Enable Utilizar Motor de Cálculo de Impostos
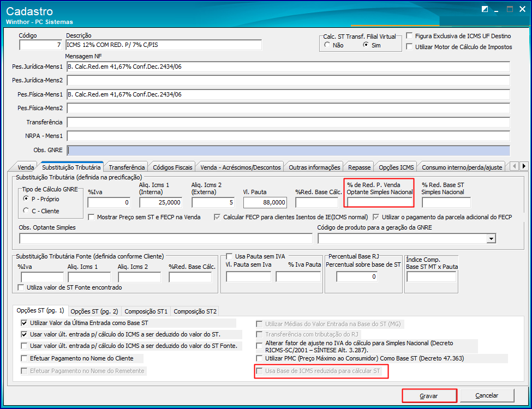The image size is (532, 409). click(x=410, y=46)
